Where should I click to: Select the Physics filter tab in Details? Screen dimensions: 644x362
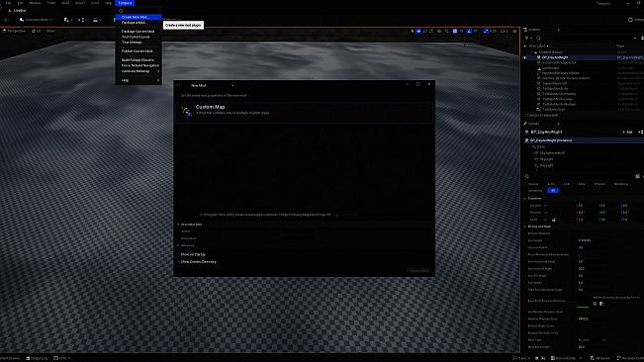600,184
